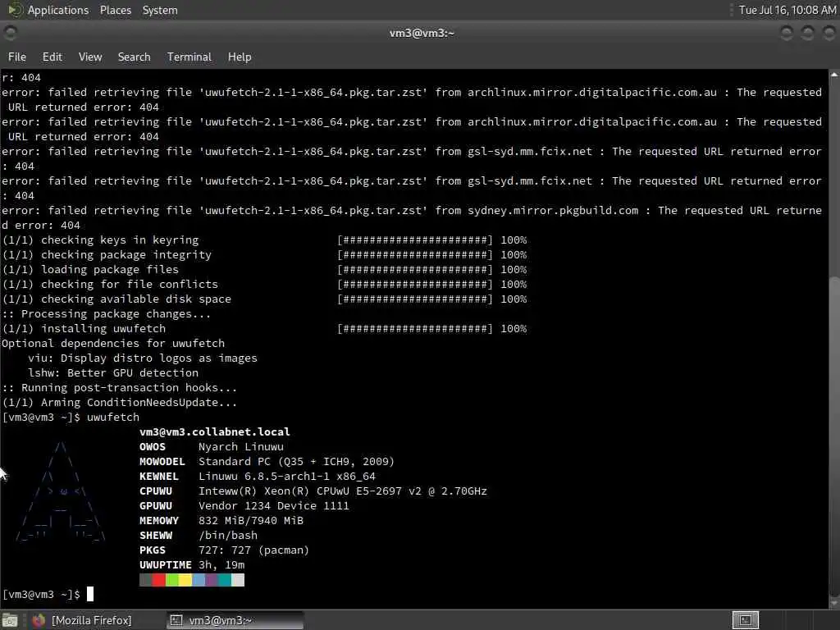Click the '/bin/bash' shell value

click(x=228, y=535)
